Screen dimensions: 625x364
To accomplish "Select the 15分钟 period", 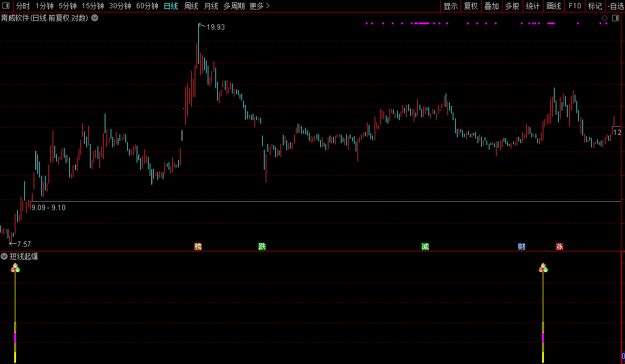I will pyautogui.click(x=93, y=6).
